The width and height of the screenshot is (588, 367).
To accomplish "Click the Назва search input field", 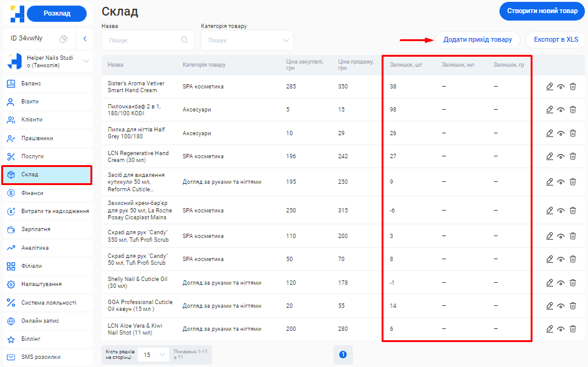I will pyautogui.click(x=147, y=41).
